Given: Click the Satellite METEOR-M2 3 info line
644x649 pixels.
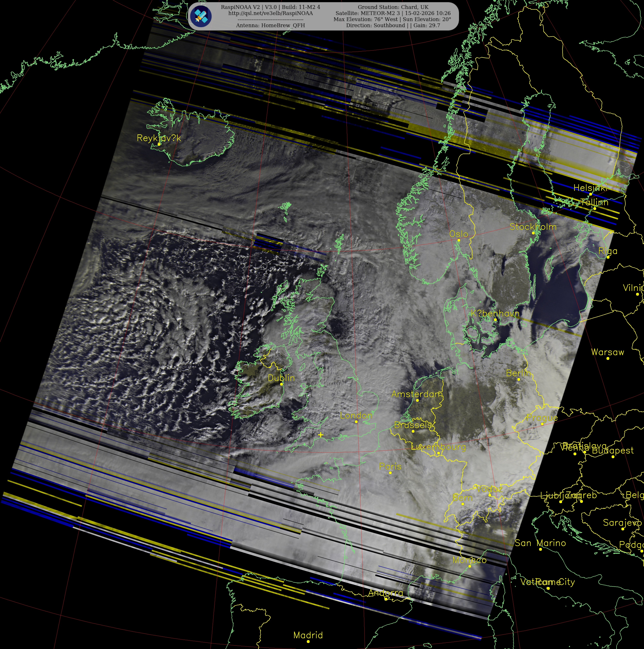Looking at the screenshot, I should [x=393, y=13].
